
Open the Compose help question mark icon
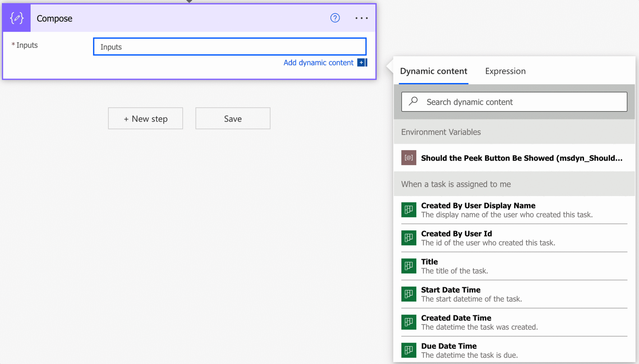pyautogui.click(x=335, y=18)
